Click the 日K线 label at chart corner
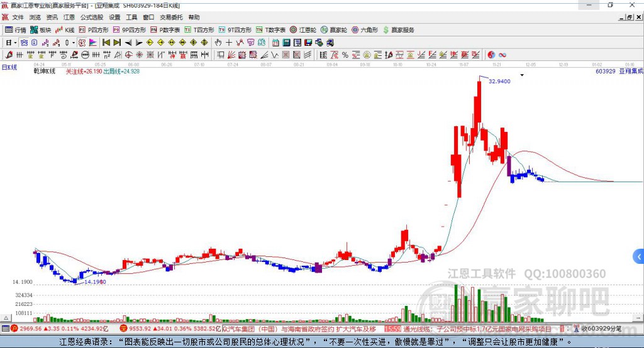Viewport: 644px width, 348px height. pyautogui.click(x=9, y=67)
